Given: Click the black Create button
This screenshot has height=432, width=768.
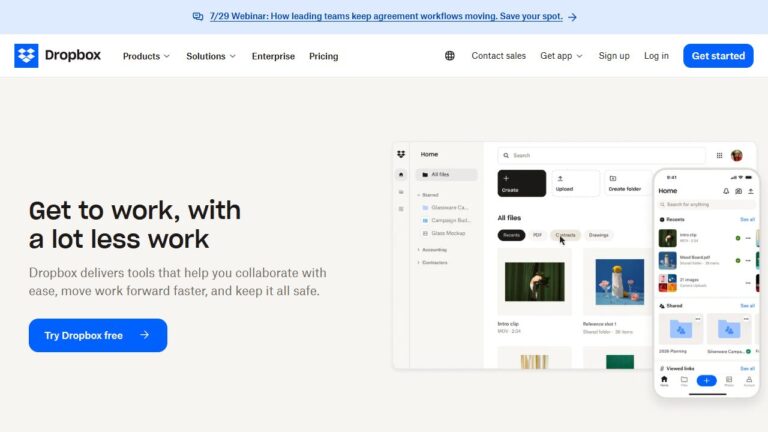Looking at the screenshot, I should [x=522, y=183].
